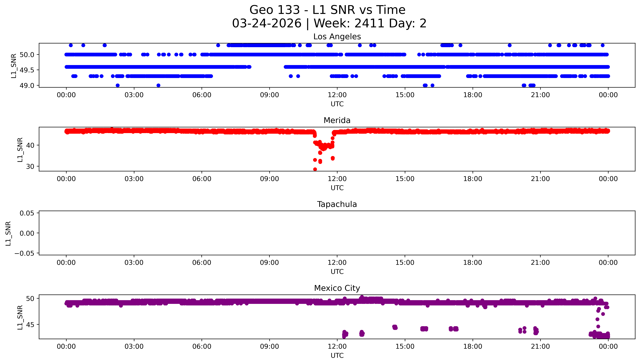The height and width of the screenshot is (364, 640).
Task: Click the 'Merida' subplot title
Action: point(337,120)
